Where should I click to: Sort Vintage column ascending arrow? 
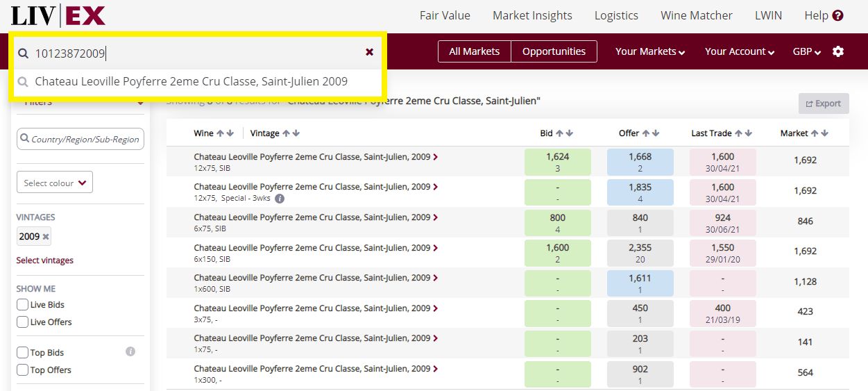pos(286,133)
